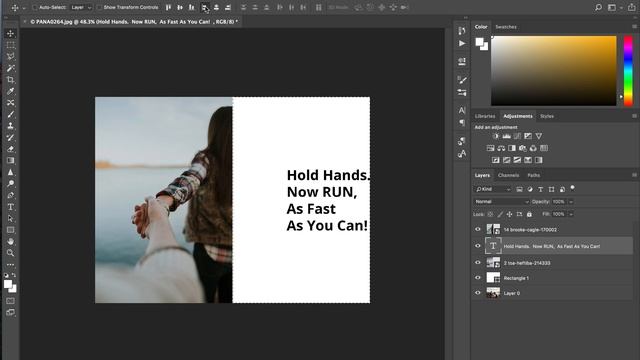Open the workspace switcher icon
Screen dimensions: 640x360
coord(612,7)
